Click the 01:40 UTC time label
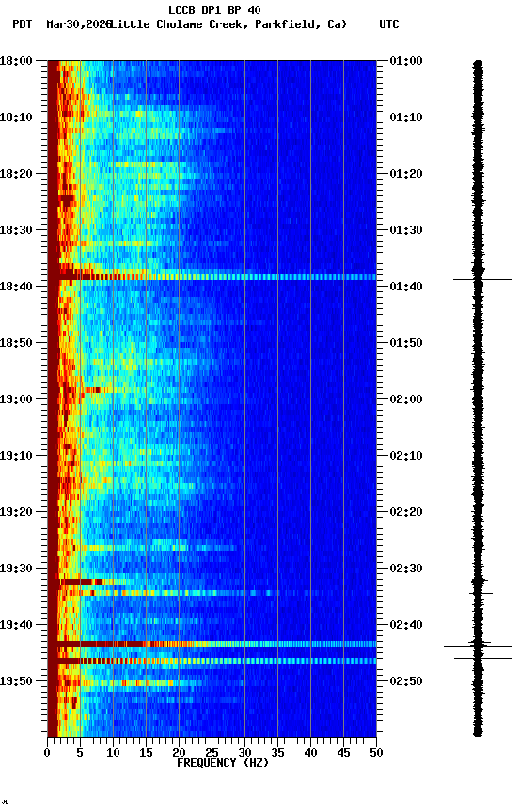Screen dimensions: 519x812 (x=406, y=287)
